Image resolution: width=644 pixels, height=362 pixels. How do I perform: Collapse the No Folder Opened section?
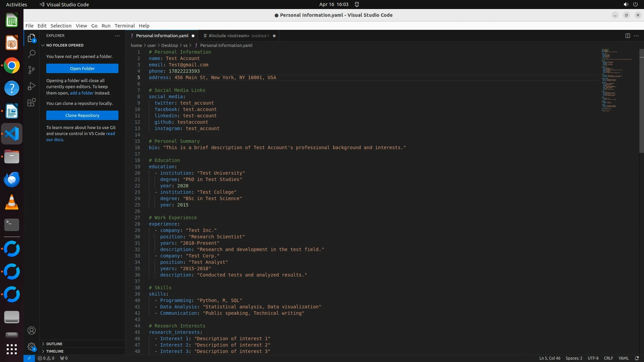tap(65, 45)
